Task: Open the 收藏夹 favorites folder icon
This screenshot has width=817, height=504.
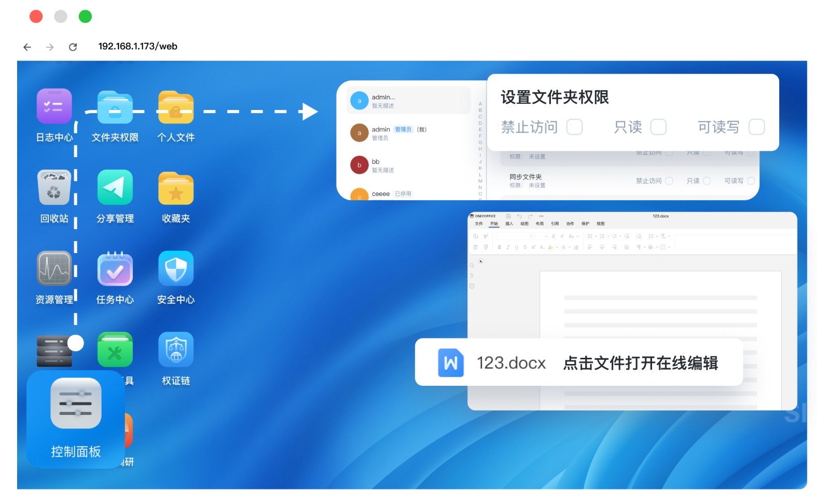Action: coord(176,189)
